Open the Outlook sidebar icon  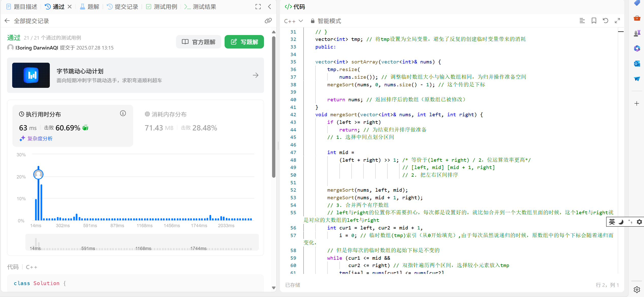pos(637,63)
